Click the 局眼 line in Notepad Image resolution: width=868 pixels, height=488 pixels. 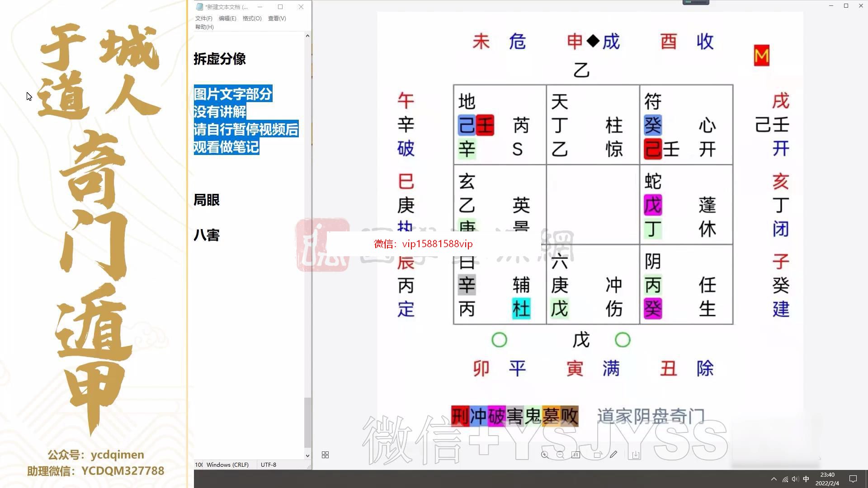point(207,200)
